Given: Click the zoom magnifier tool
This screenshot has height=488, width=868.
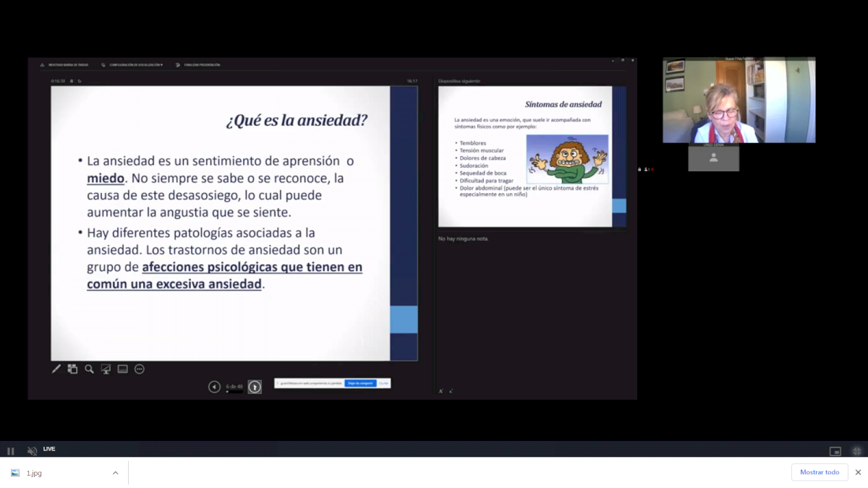Looking at the screenshot, I should pos(89,369).
